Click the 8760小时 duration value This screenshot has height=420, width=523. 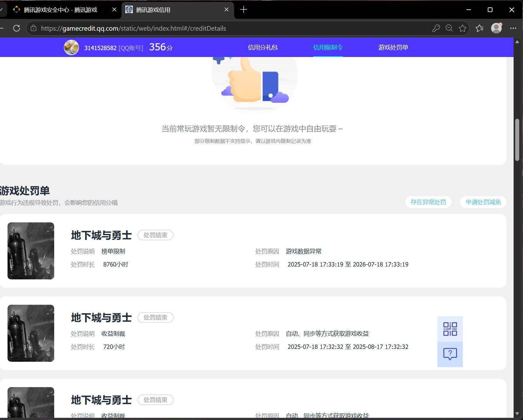(x=116, y=264)
